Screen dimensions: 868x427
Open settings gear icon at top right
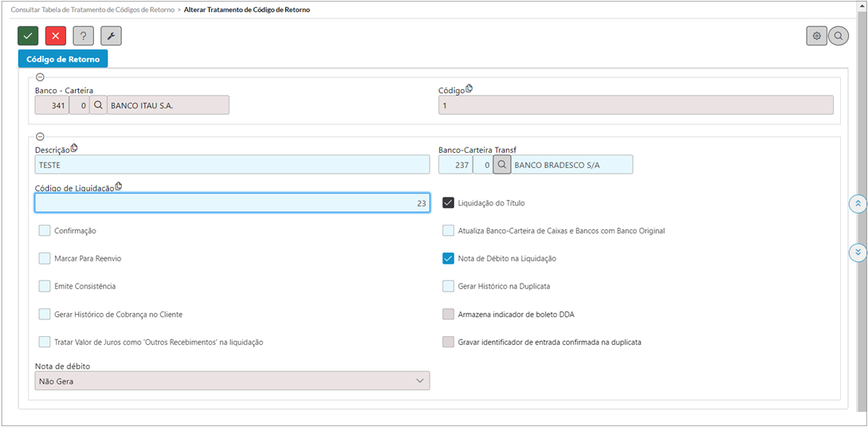point(816,36)
